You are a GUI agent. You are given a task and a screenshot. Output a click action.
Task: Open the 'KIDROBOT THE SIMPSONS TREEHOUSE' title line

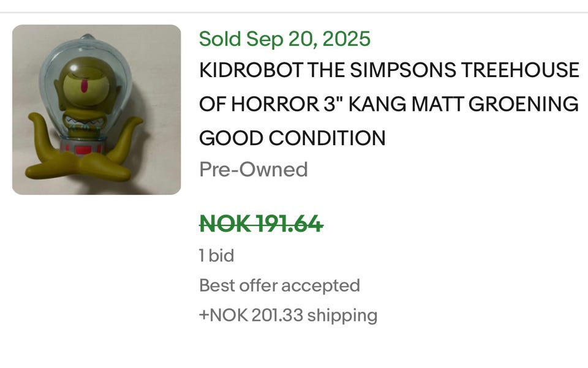click(388, 70)
